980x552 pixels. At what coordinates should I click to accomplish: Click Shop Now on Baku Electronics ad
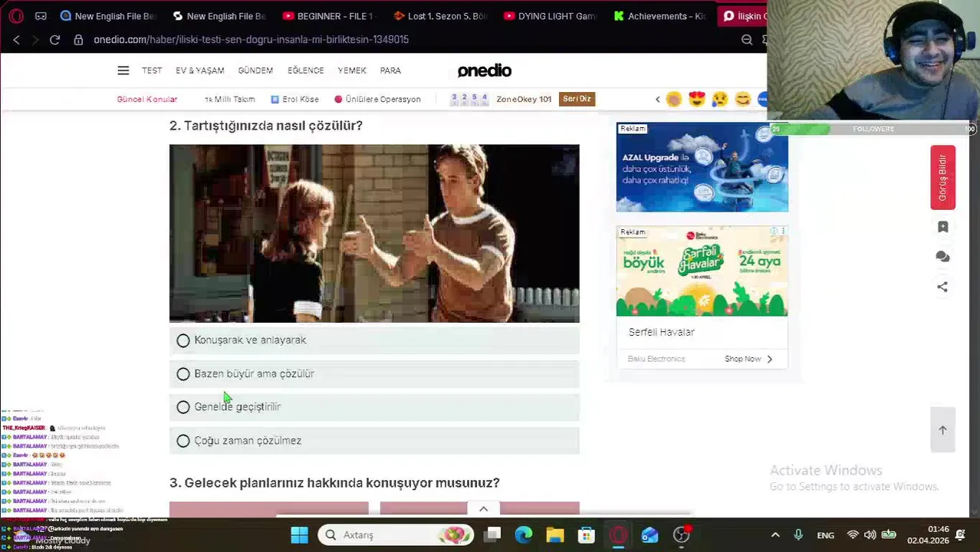[x=748, y=359]
